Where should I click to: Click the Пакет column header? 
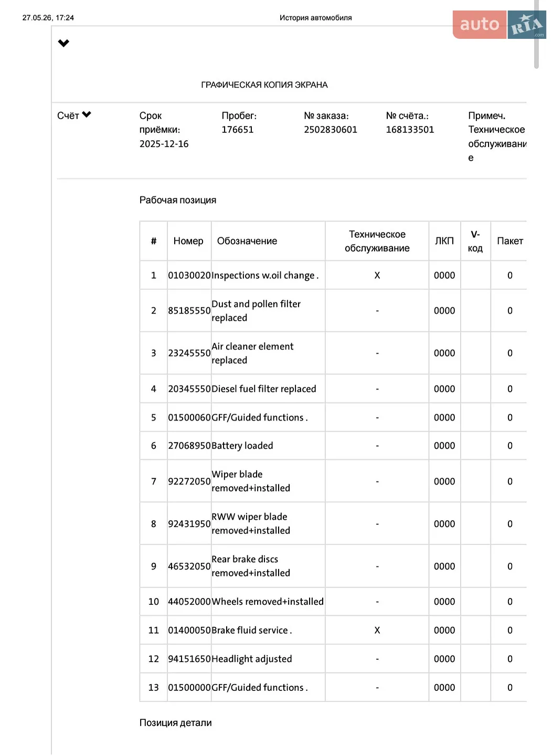510,241
